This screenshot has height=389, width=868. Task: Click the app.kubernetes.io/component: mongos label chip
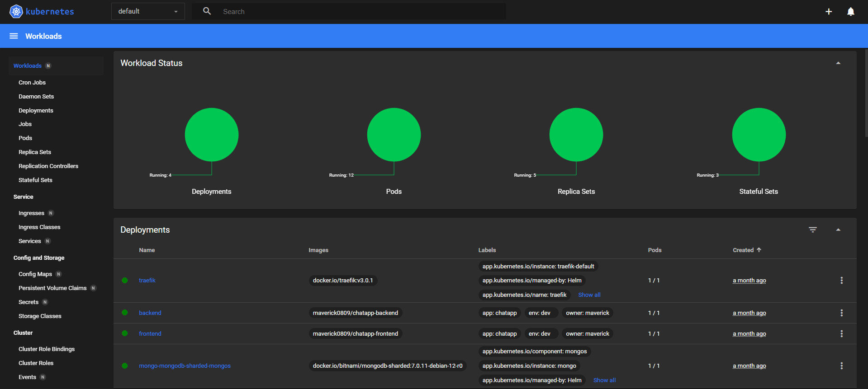[535, 352]
